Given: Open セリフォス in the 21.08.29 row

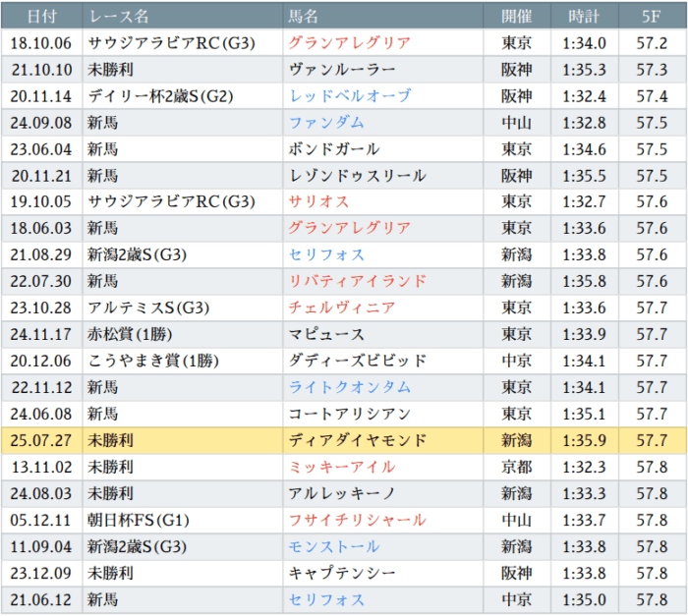Looking at the screenshot, I should pos(326,254).
